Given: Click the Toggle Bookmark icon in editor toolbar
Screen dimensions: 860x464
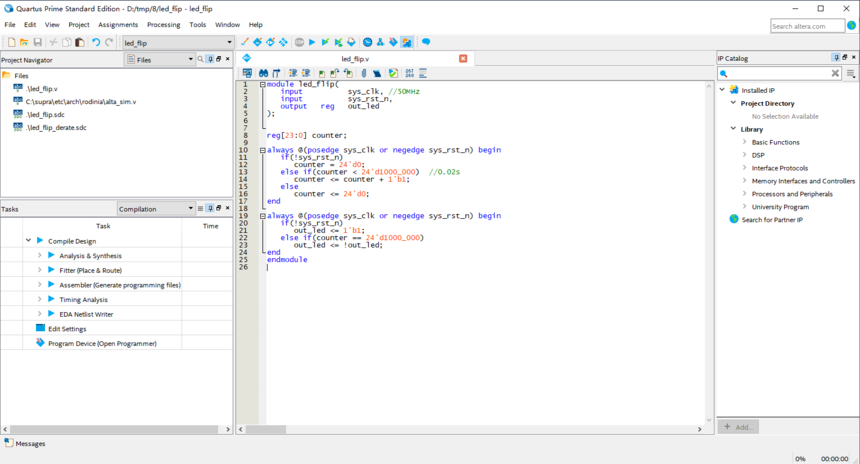Looking at the screenshot, I should click(x=321, y=73).
